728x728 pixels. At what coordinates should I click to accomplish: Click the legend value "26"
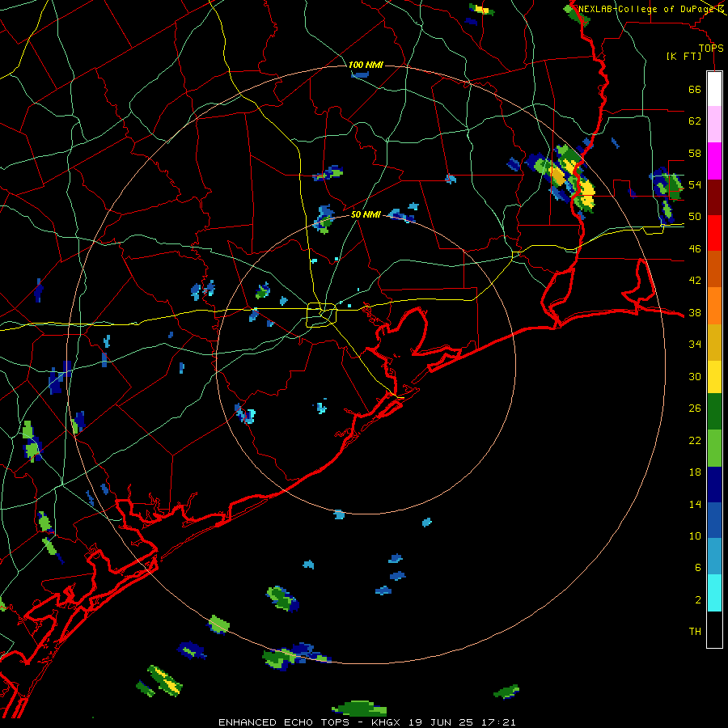pos(695,408)
